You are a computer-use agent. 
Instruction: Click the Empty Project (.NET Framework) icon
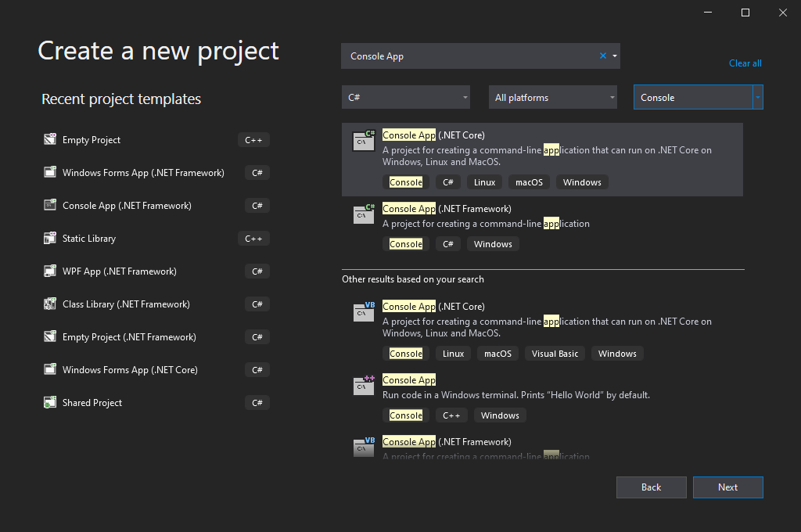(50, 336)
